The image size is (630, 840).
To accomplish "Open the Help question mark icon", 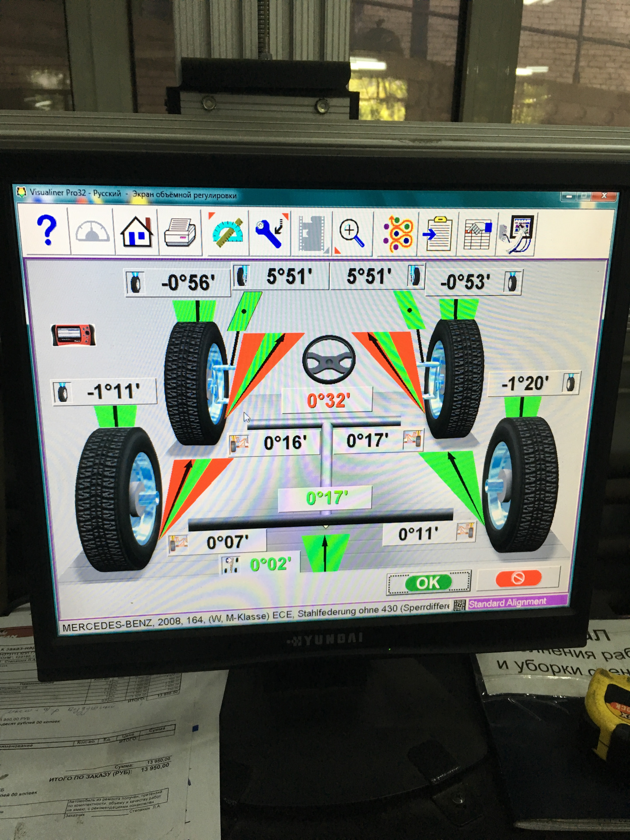I will tap(47, 231).
